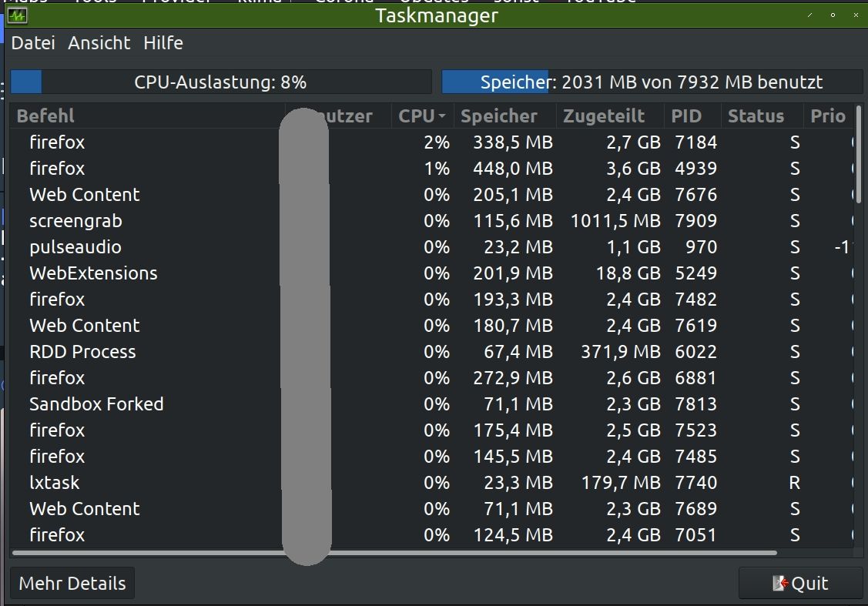Select firefox process with PID 4939

tap(432, 168)
